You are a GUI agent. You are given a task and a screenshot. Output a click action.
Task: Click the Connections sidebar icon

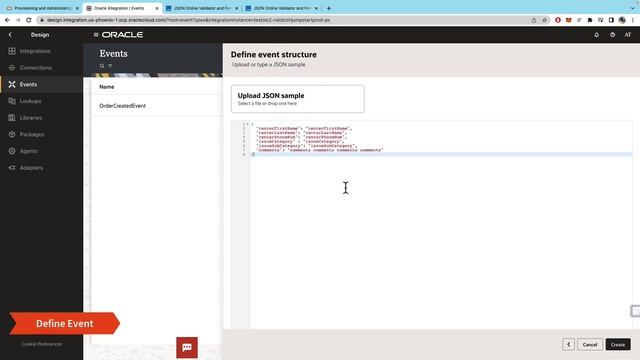click(x=12, y=68)
